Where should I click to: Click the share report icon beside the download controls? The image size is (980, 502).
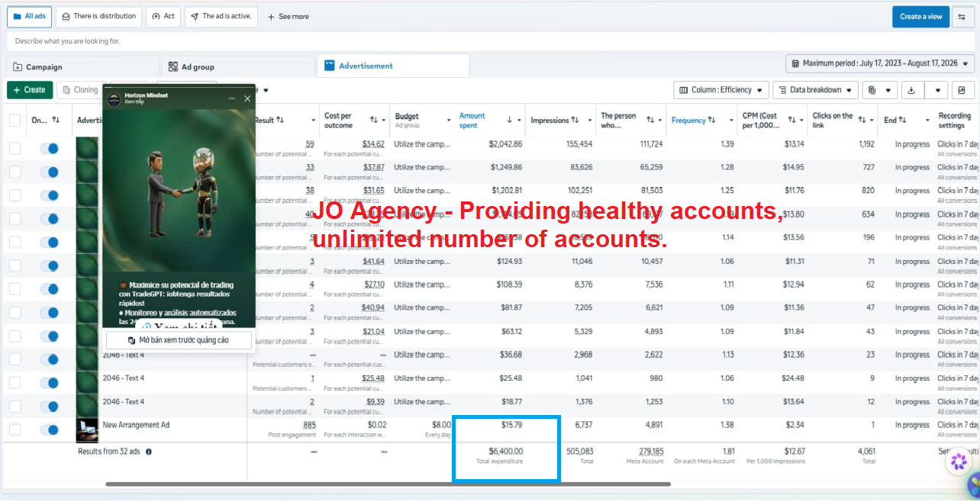(x=962, y=90)
